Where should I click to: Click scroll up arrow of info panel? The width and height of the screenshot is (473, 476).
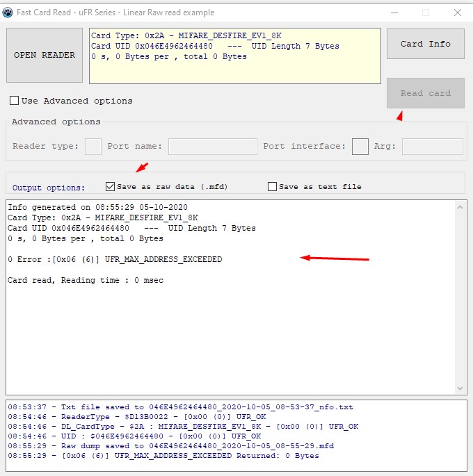(x=460, y=207)
